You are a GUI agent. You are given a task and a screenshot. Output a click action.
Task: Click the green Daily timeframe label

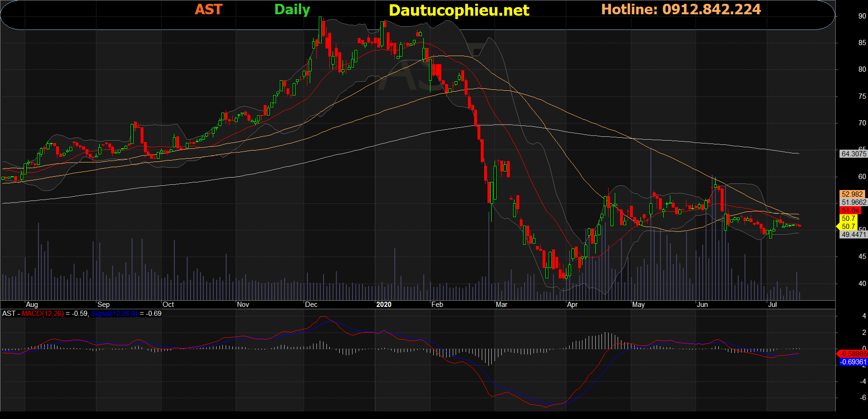pyautogui.click(x=292, y=10)
